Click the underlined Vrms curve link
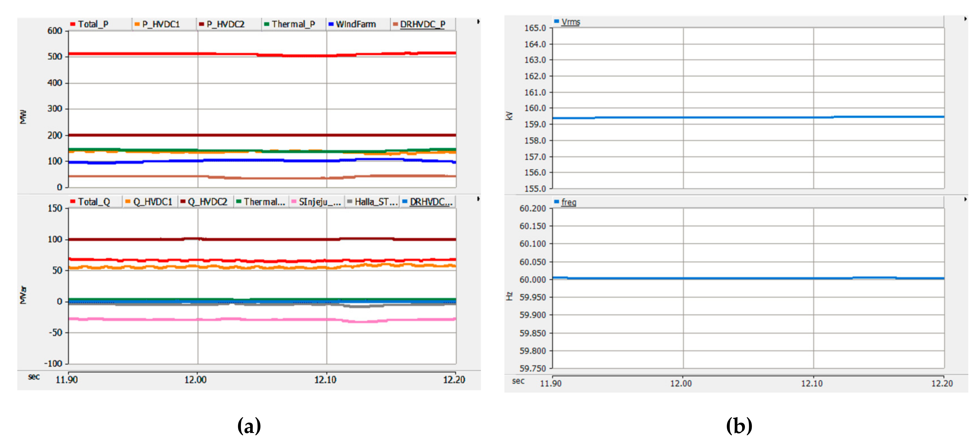The width and height of the screenshot is (980, 448). pyautogui.click(x=571, y=22)
